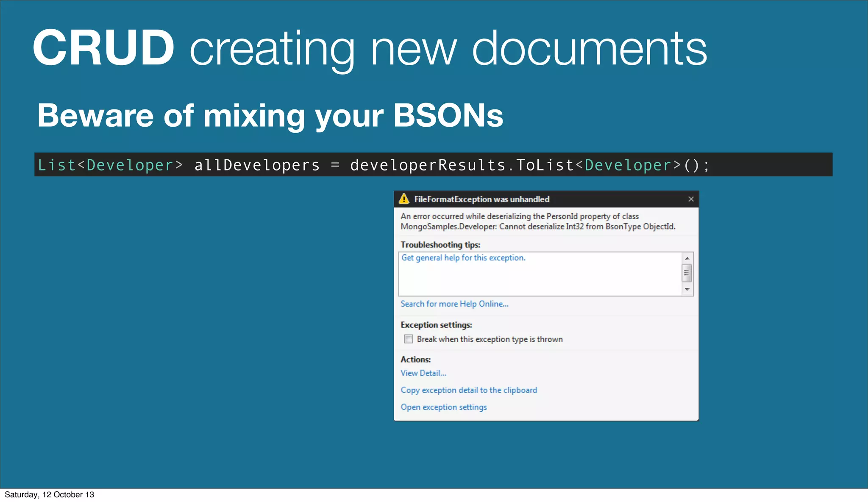868x502 pixels.
Task: Click the allDevelopers code line
Action: tap(433, 165)
